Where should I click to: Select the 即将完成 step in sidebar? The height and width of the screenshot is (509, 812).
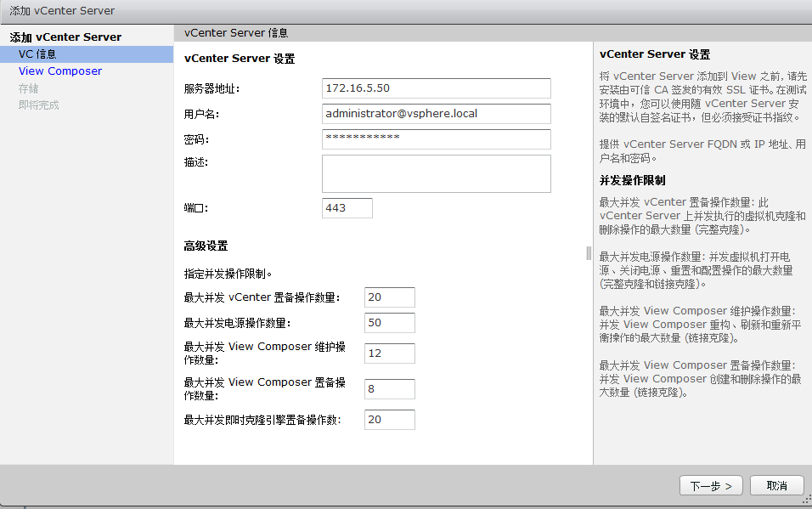pyautogui.click(x=39, y=105)
